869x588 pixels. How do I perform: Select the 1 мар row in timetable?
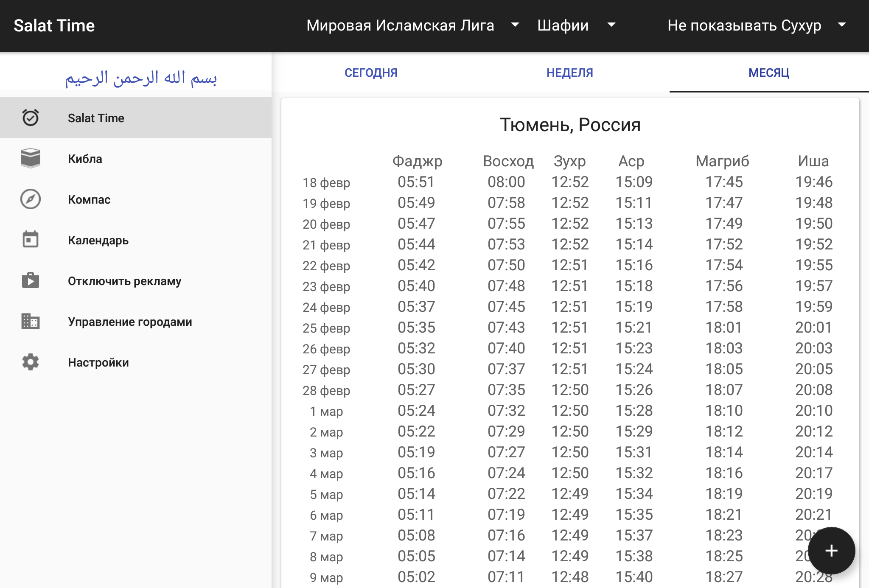tap(570, 411)
